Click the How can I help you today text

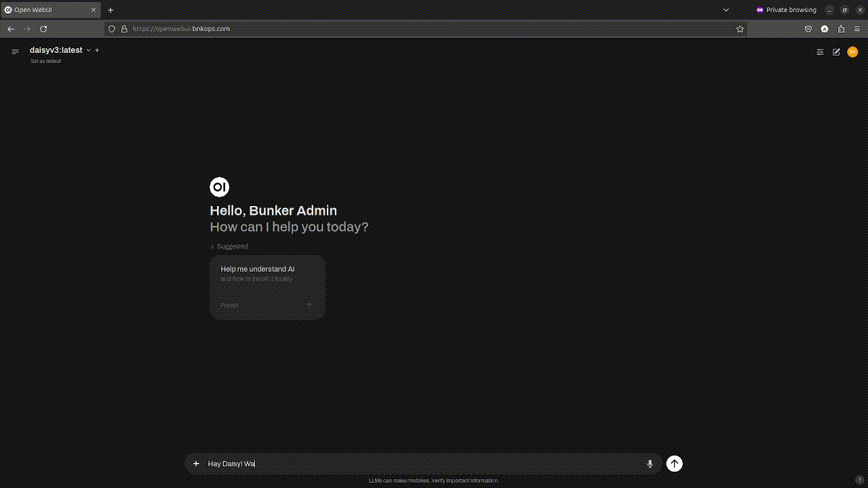point(289,227)
